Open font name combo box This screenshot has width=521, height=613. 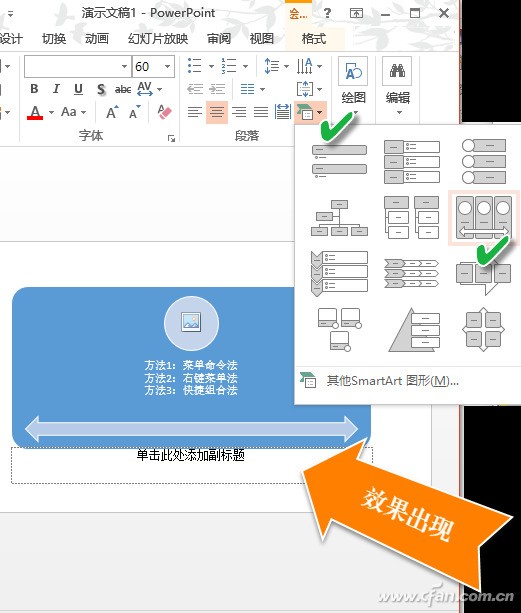(x=77, y=66)
